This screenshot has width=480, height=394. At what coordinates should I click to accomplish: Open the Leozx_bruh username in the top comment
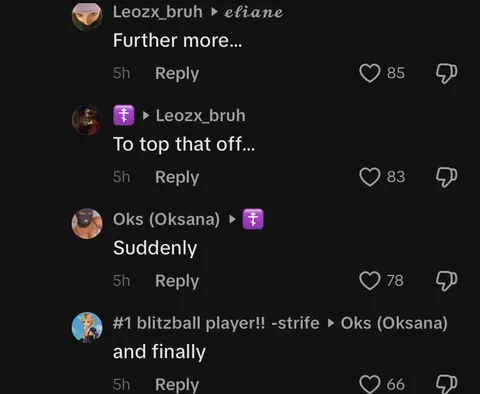point(158,12)
